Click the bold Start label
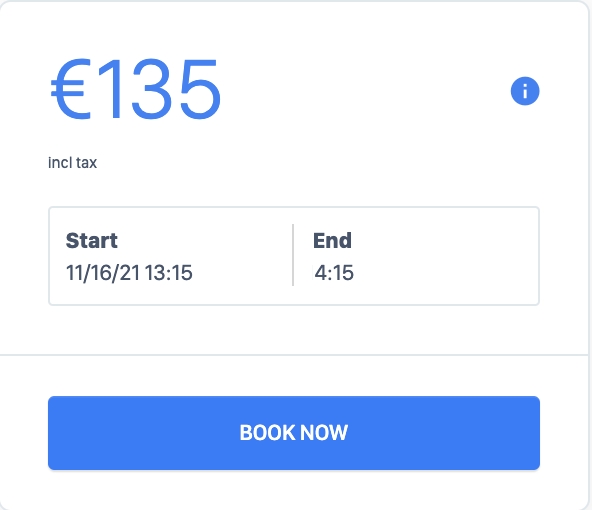The height and width of the screenshot is (510, 592). coord(91,240)
